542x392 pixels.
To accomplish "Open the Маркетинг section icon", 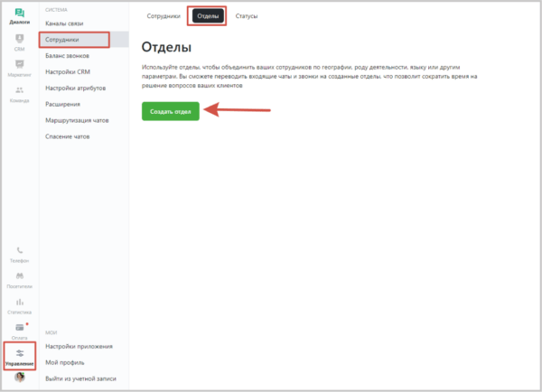I will coord(19,64).
